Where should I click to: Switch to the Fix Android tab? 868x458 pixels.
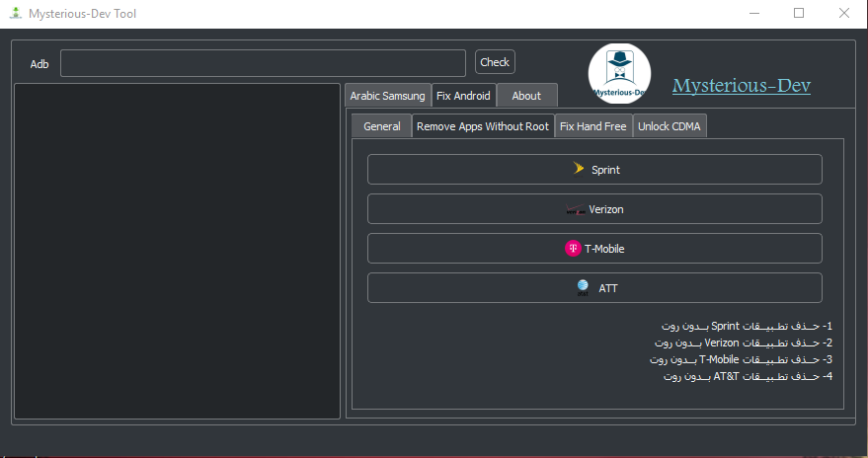pyautogui.click(x=463, y=95)
